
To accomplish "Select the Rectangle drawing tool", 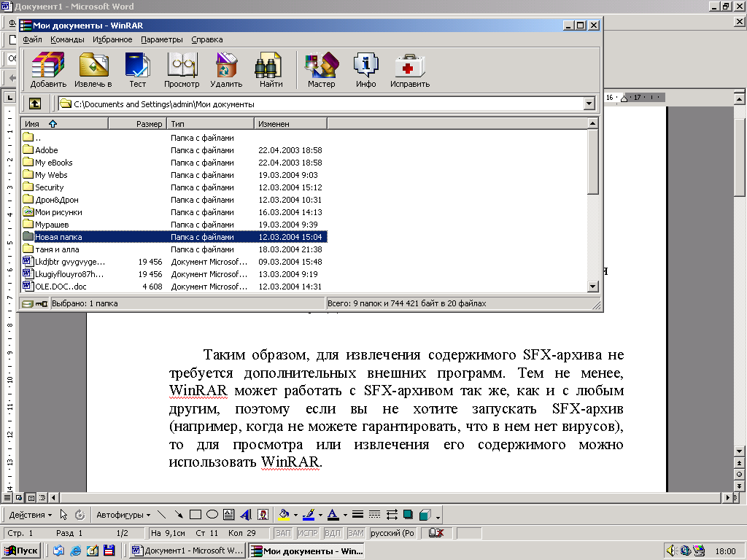I will [196, 515].
